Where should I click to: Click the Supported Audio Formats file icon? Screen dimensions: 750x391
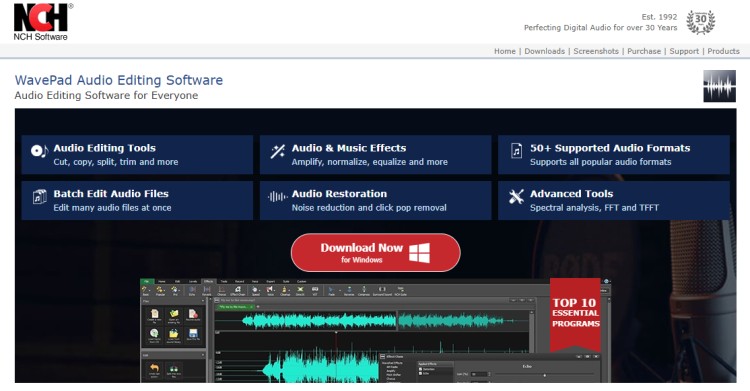point(516,151)
